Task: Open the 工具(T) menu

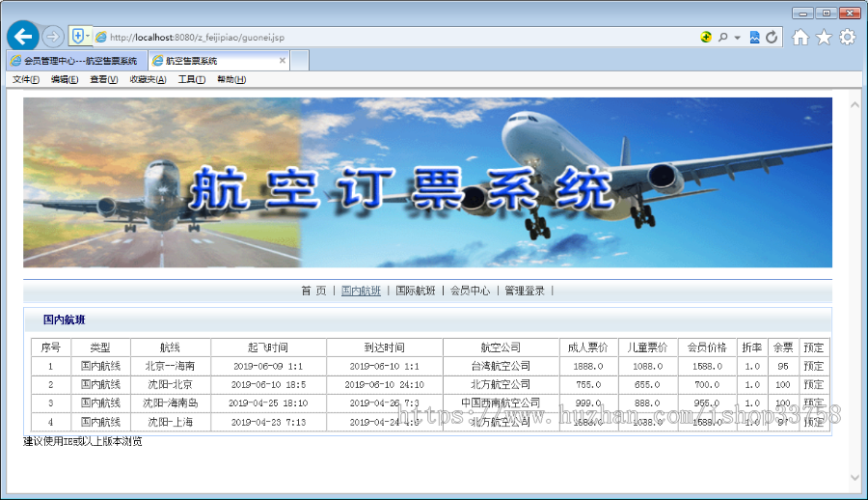Action: pyautogui.click(x=192, y=79)
